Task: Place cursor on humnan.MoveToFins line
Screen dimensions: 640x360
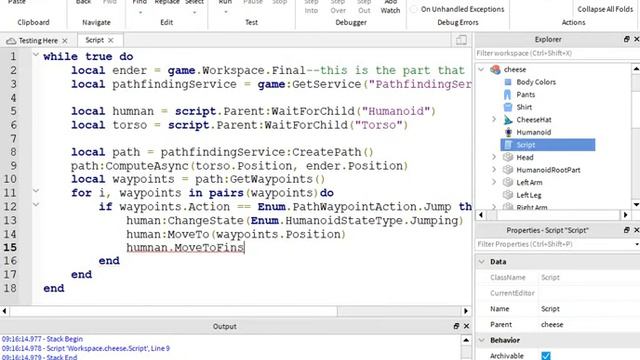Action: coord(185,247)
